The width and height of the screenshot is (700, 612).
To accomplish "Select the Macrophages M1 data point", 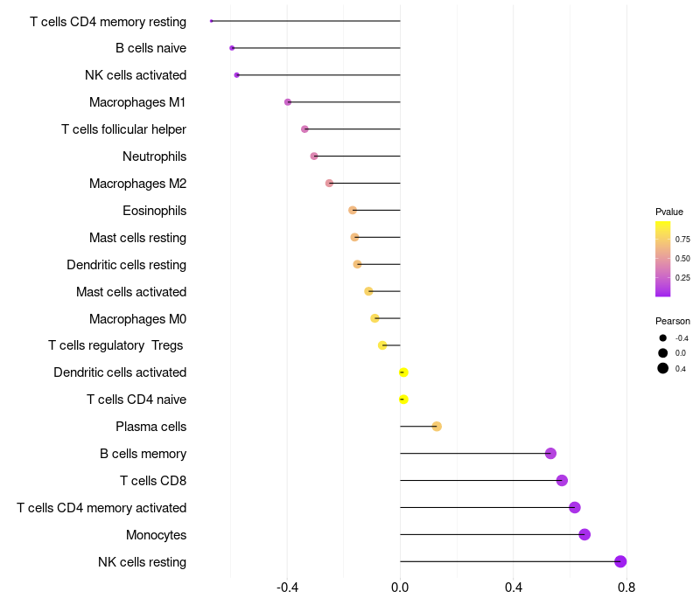I will 288,102.
